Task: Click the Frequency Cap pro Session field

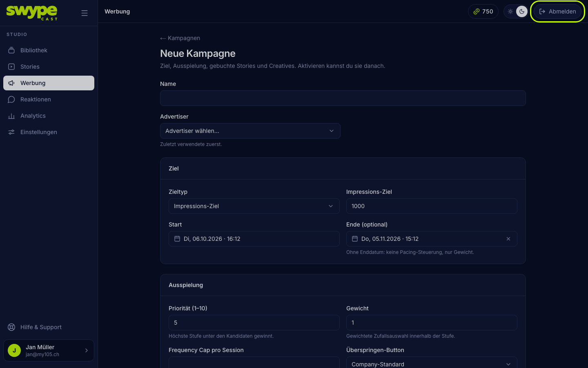Action: pyautogui.click(x=254, y=363)
